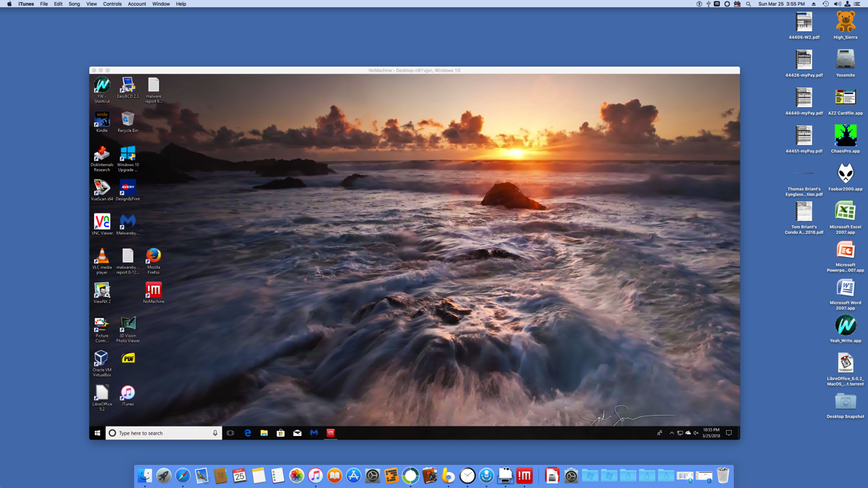The width and height of the screenshot is (868, 488).
Task: Select the Recycle Bin on the Windows desktop
Action: tap(128, 119)
